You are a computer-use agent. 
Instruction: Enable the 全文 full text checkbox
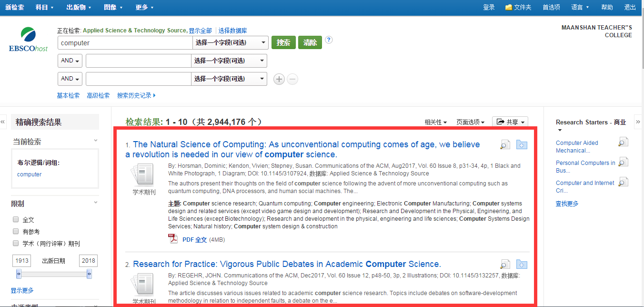coord(16,220)
